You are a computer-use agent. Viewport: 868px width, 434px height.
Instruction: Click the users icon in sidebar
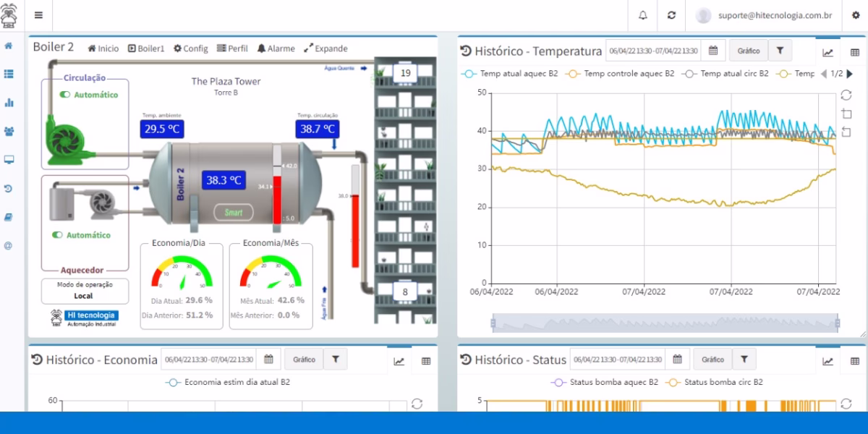pyautogui.click(x=9, y=132)
